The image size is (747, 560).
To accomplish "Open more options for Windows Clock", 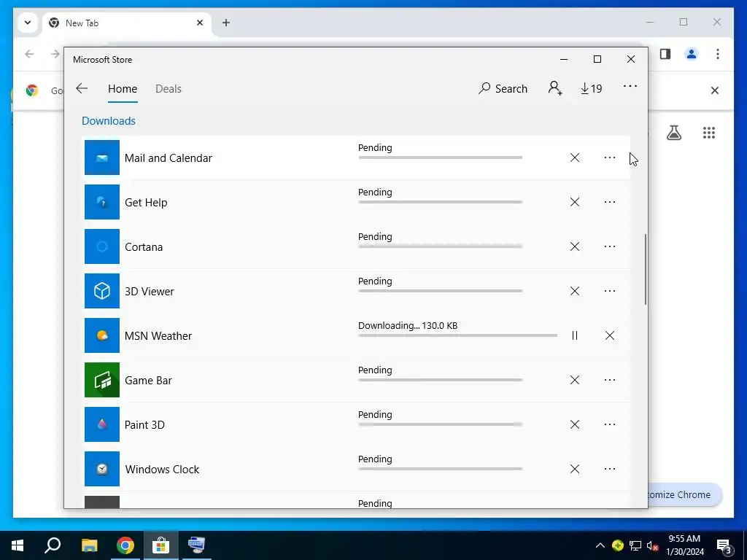I will pyautogui.click(x=609, y=469).
